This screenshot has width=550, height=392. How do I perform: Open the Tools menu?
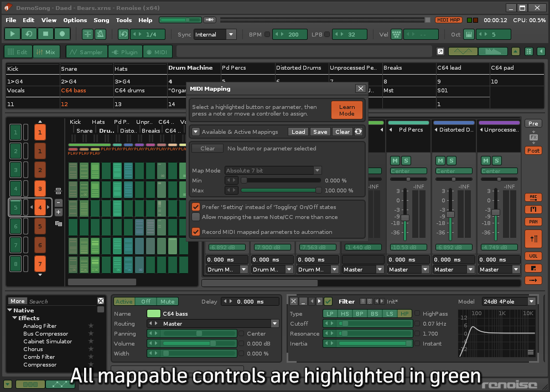coord(124,20)
